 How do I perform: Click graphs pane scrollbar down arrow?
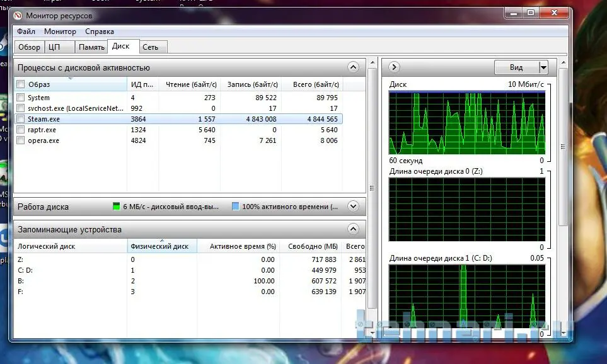tap(564, 333)
